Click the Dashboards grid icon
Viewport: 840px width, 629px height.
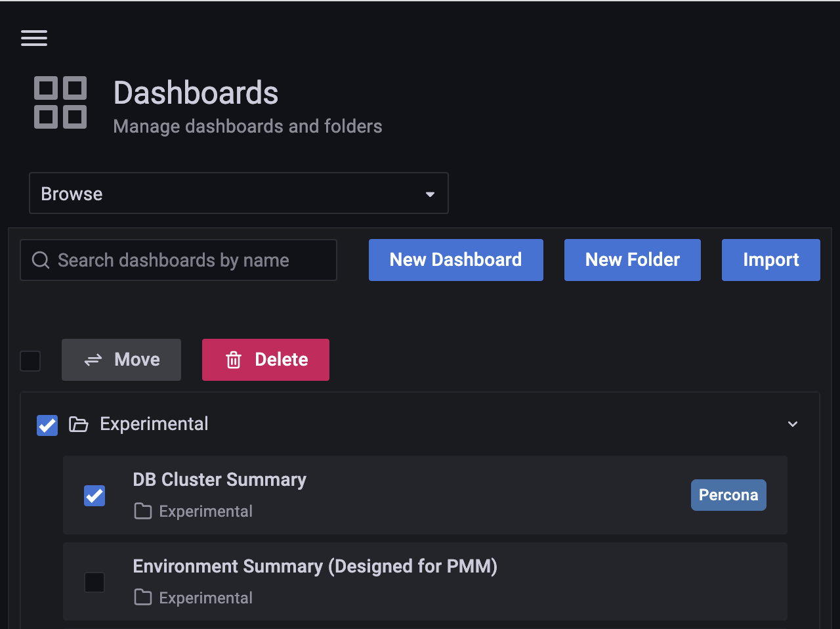[x=60, y=102]
